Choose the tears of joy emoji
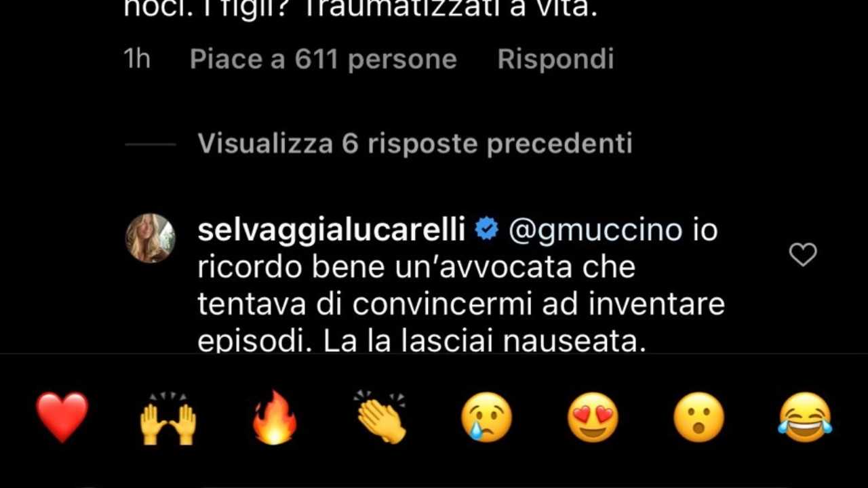The height and width of the screenshot is (488, 868). tap(805, 417)
